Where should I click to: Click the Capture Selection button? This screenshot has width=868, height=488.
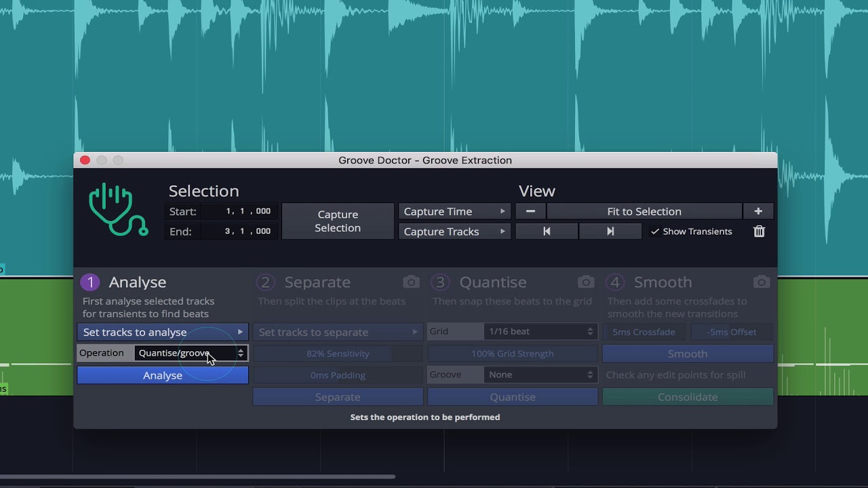(338, 221)
